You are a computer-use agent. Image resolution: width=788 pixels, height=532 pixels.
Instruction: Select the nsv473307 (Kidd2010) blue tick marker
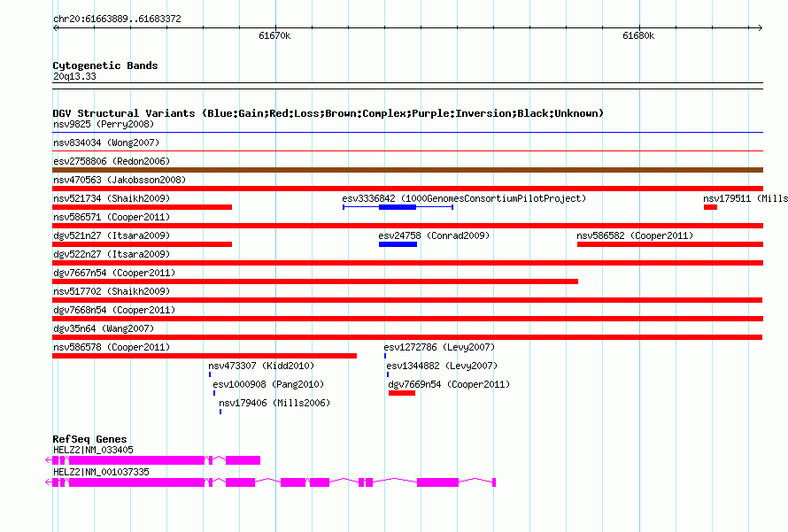click(x=210, y=374)
